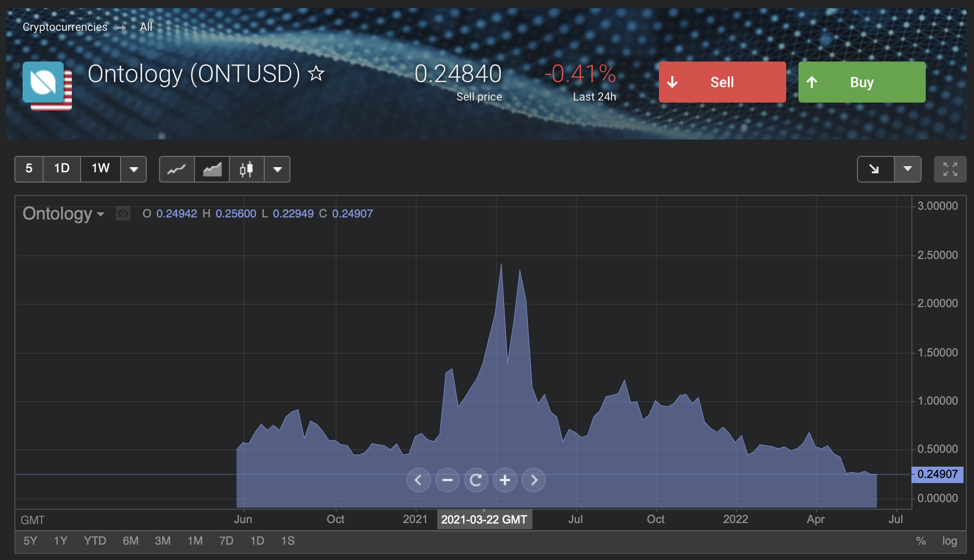The width and height of the screenshot is (974, 560).
Task: Click the Ontology coin logo
Action: (44, 83)
